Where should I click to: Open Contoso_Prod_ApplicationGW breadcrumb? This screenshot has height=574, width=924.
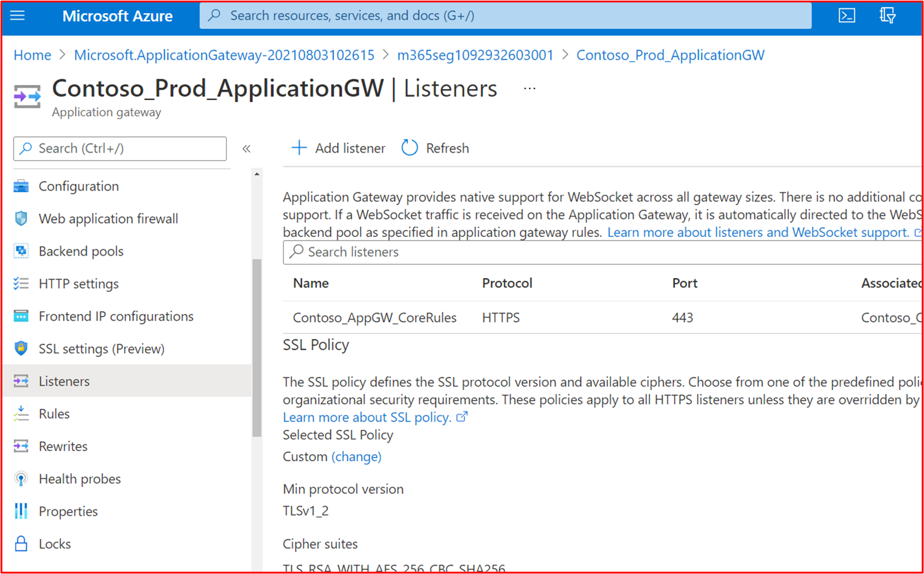coord(671,55)
